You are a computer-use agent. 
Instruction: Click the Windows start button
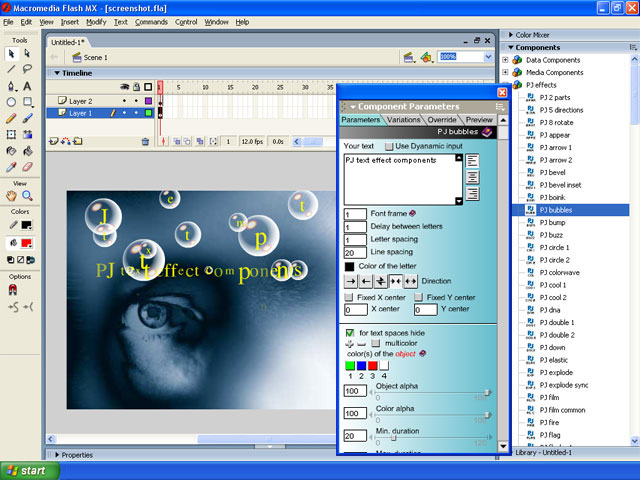tap(29, 471)
